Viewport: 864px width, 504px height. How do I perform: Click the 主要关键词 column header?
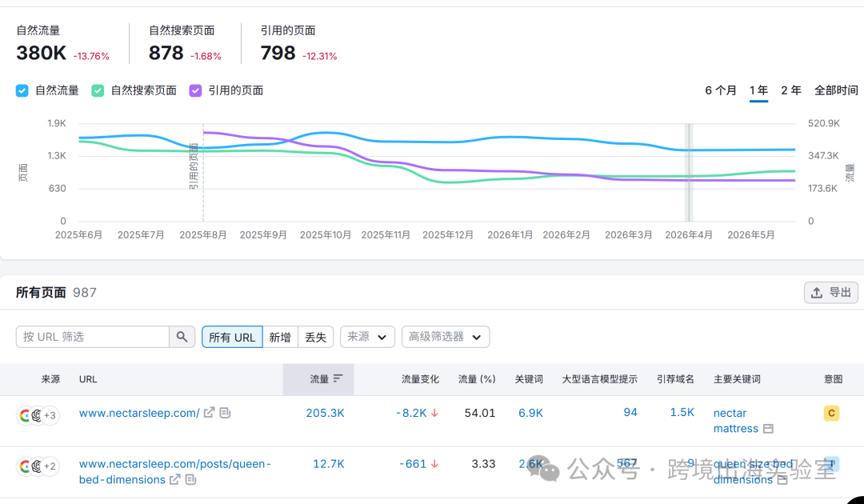click(737, 379)
